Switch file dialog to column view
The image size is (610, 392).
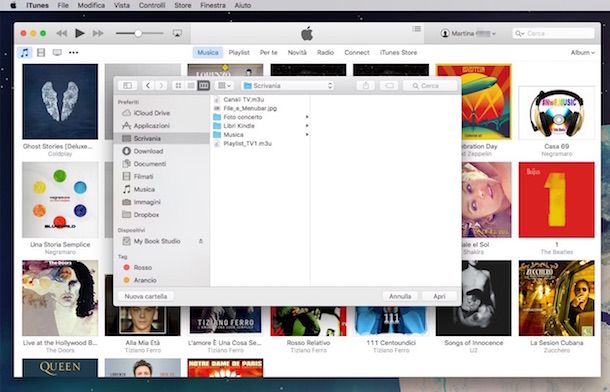click(x=203, y=86)
